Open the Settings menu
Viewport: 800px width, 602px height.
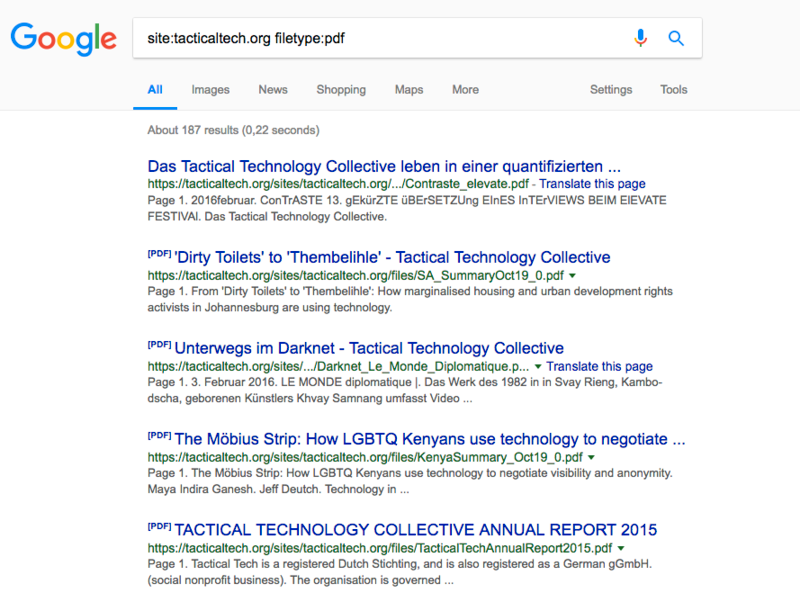pyautogui.click(x=611, y=90)
